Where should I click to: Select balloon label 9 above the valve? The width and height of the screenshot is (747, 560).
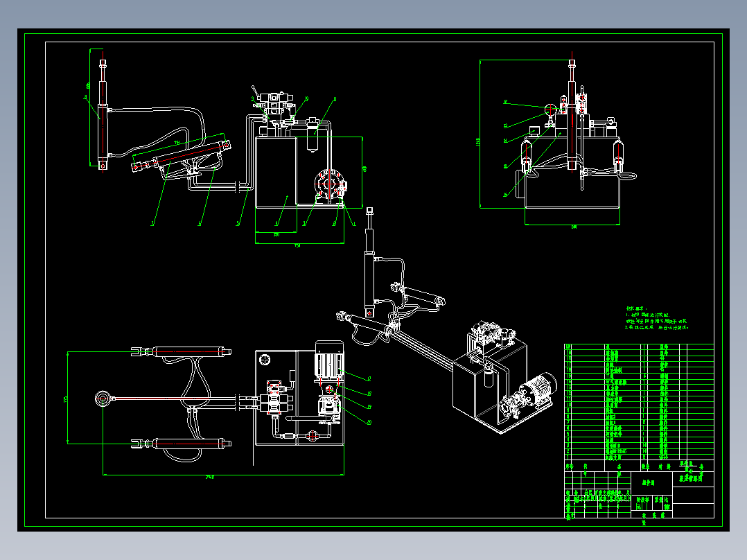[253, 98]
